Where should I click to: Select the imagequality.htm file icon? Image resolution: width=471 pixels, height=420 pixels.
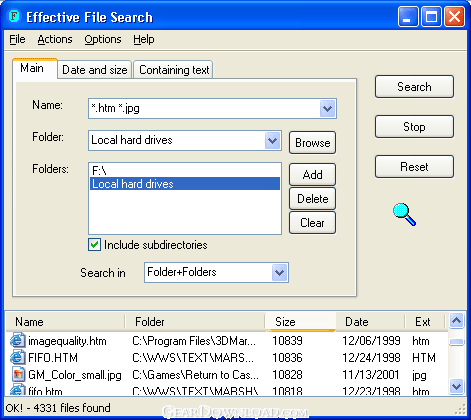pyautogui.click(x=18, y=340)
